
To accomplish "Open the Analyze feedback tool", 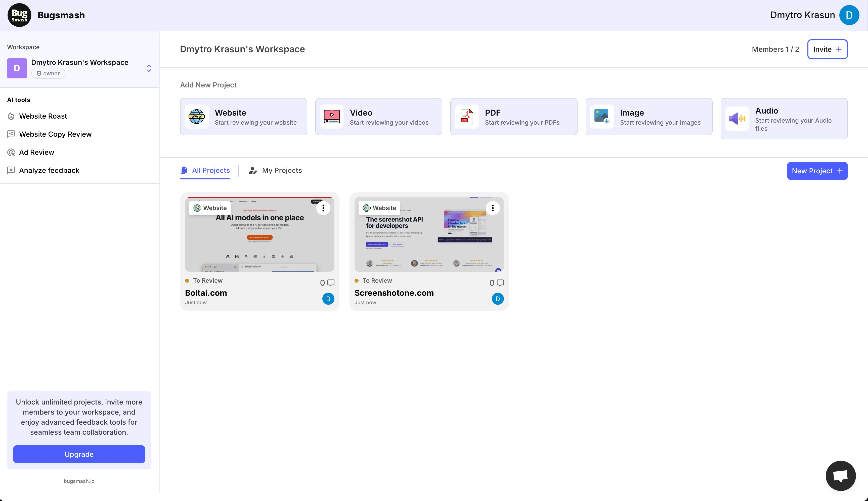I will [x=49, y=170].
